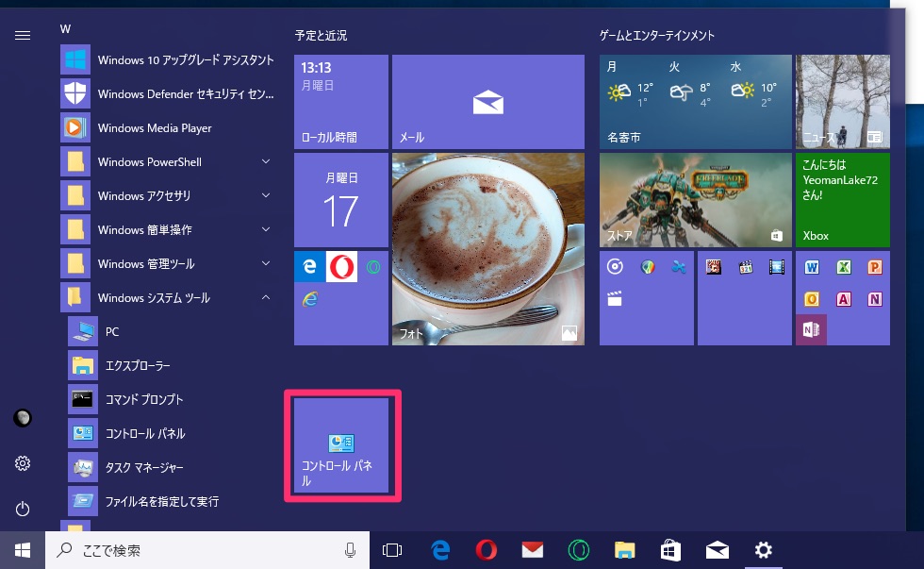Open File Explorer from the taskbar
The width and height of the screenshot is (924, 569).
click(624, 550)
